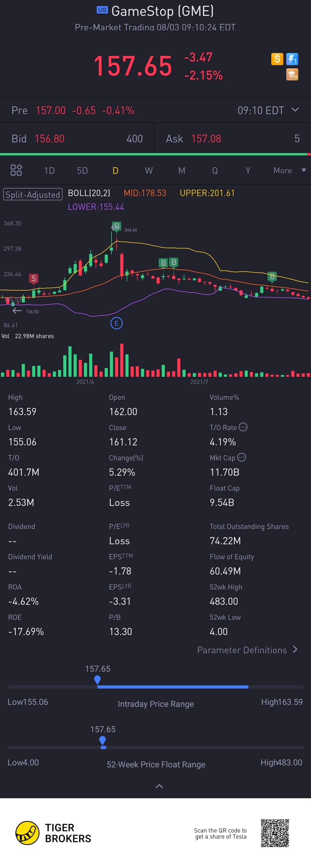
Task: Tap the Tiger Brokers logo
Action: pyautogui.click(x=53, y=833)
